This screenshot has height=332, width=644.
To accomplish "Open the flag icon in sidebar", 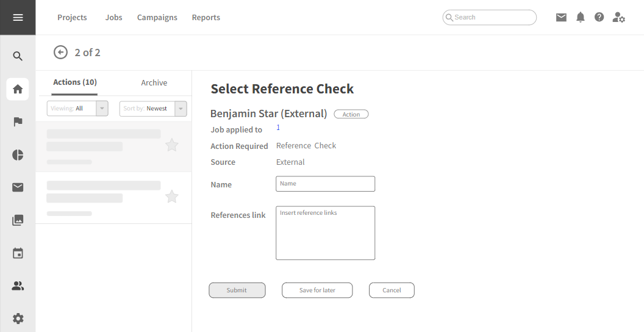I will [18, 122].
